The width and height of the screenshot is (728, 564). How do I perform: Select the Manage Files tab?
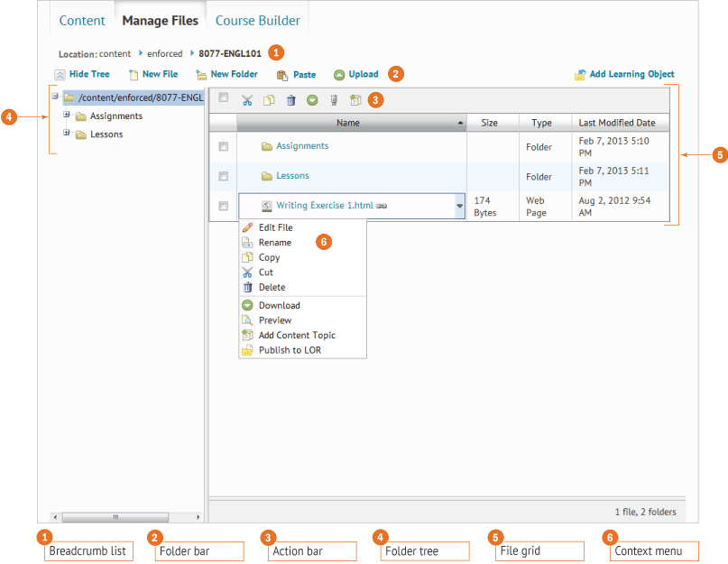coord(161,21)
